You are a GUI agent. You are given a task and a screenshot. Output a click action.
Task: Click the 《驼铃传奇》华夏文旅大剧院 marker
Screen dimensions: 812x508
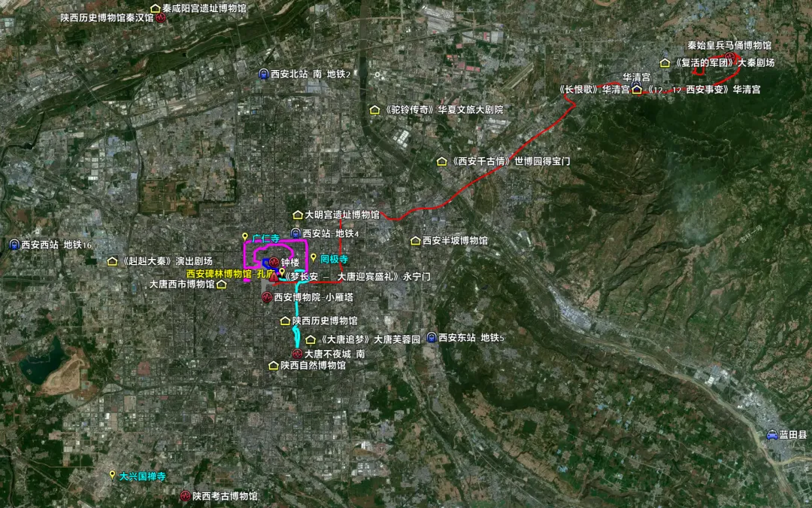tap(374, 108)
